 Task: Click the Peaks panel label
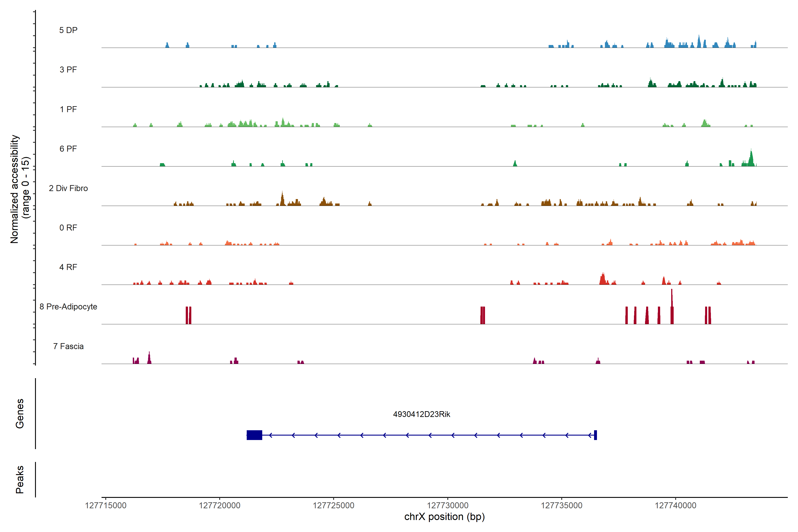click(x=20, y=479)
